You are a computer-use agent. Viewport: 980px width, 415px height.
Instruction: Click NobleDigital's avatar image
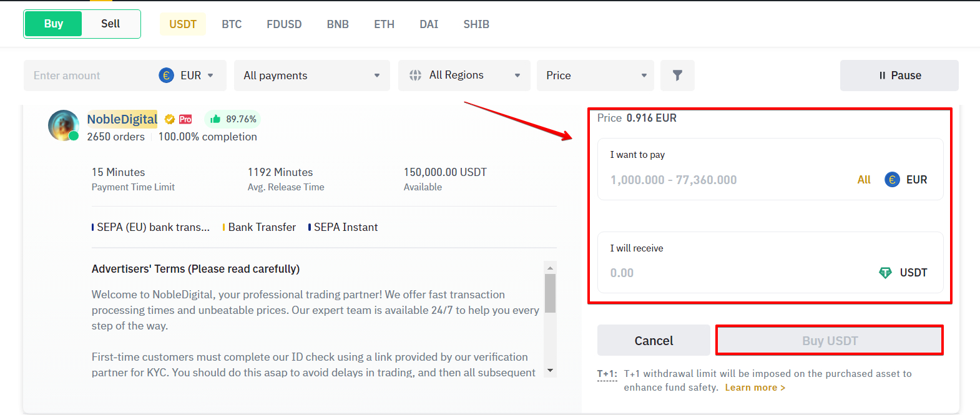click(64, 125)
